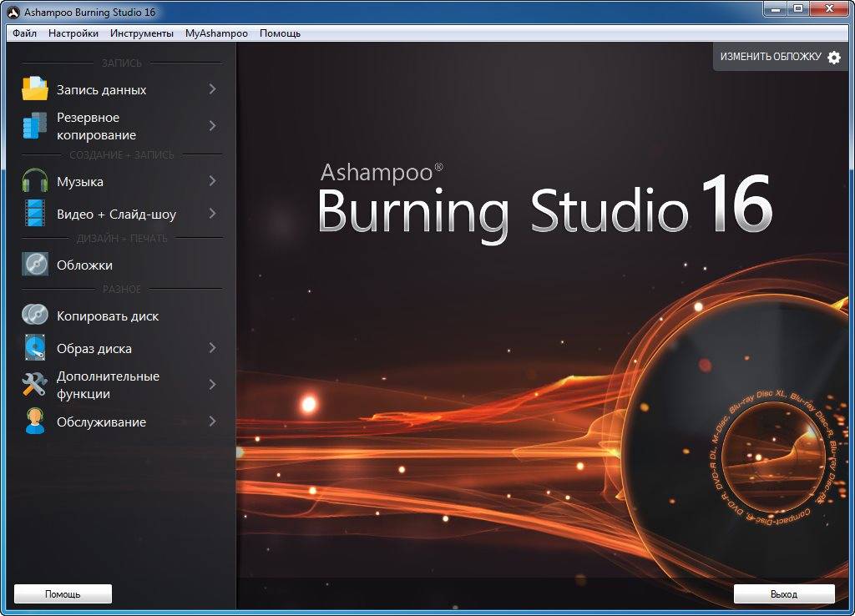Select the Обложки label
855x616 pixels.
(84, 265)
